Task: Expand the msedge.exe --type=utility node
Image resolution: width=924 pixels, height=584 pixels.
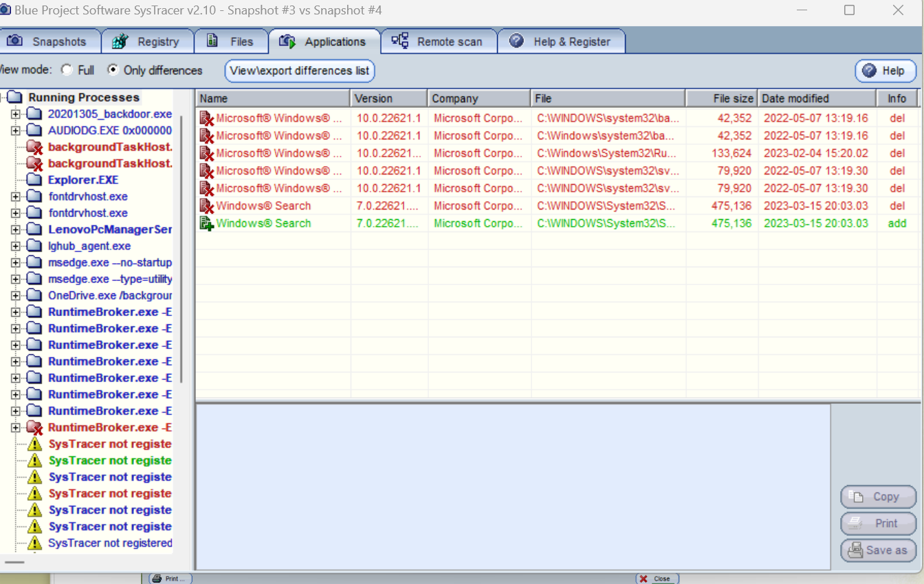Action: coord(16,279)
